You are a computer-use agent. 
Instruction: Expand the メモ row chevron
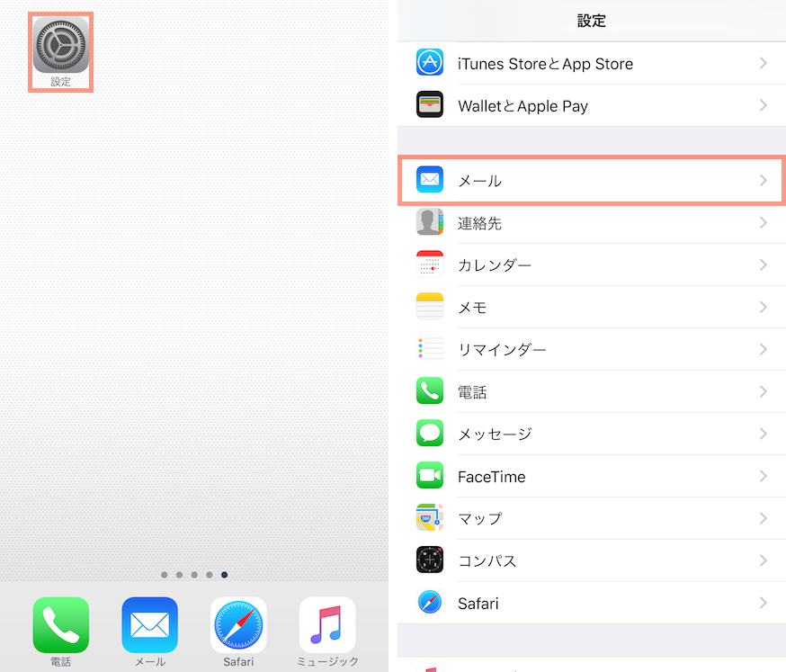pos(763,307)
